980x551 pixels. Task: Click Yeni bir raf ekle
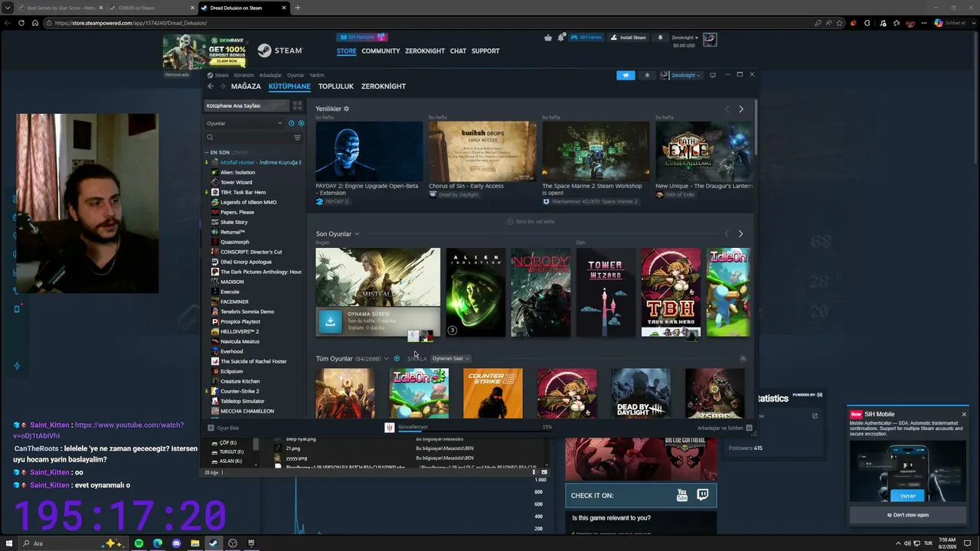pyautogui.click(x=531, y=222)
